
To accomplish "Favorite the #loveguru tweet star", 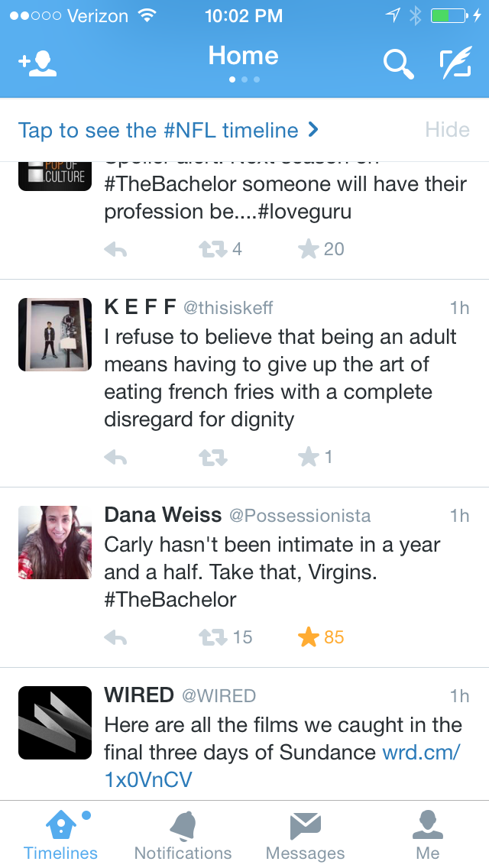I will pos(309,249).
